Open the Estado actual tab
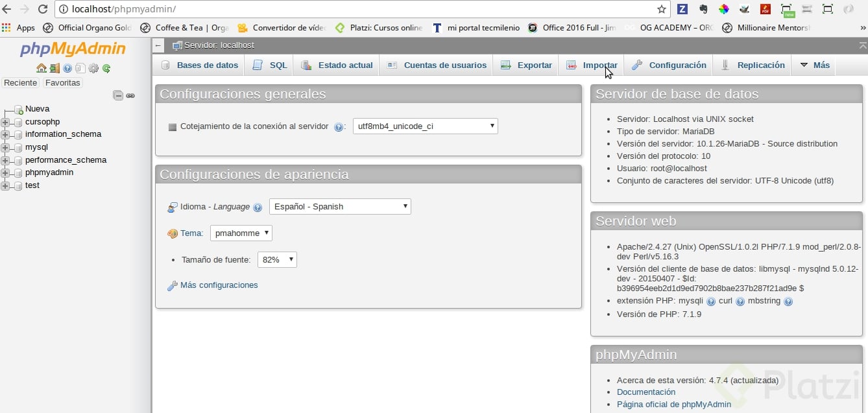The height and width of the screenshot is (413, 868). (x=337, y=65)
